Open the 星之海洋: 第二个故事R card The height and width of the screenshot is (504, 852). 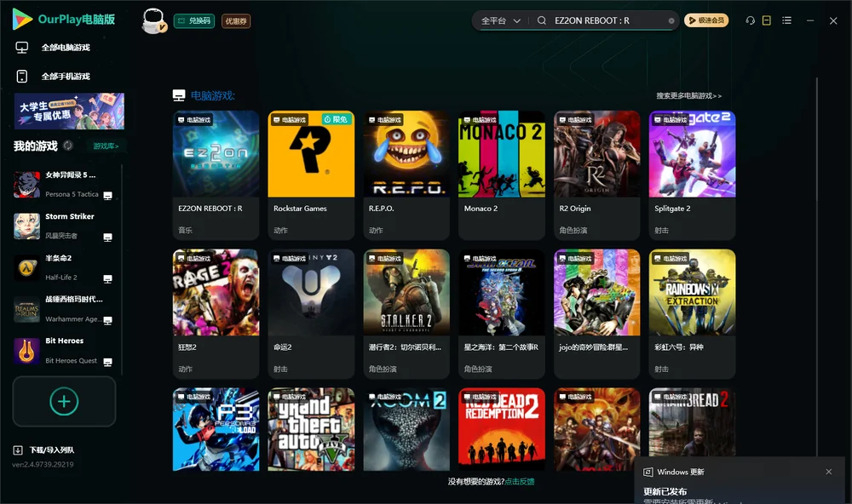(x=502, y=314)
